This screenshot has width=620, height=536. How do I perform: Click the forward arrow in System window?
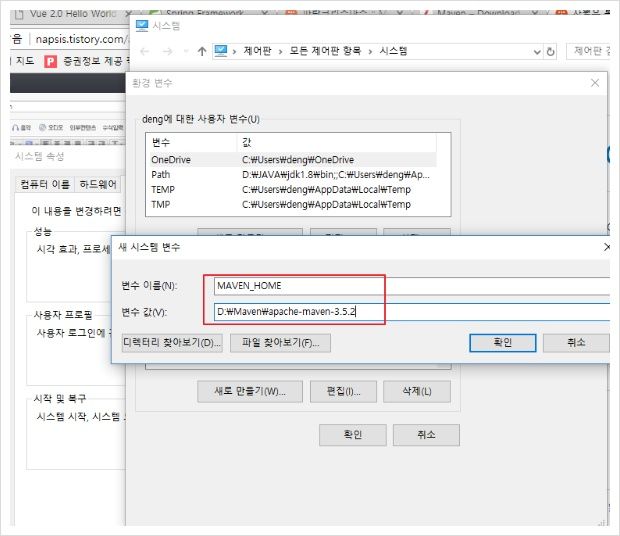pos(168,51)
